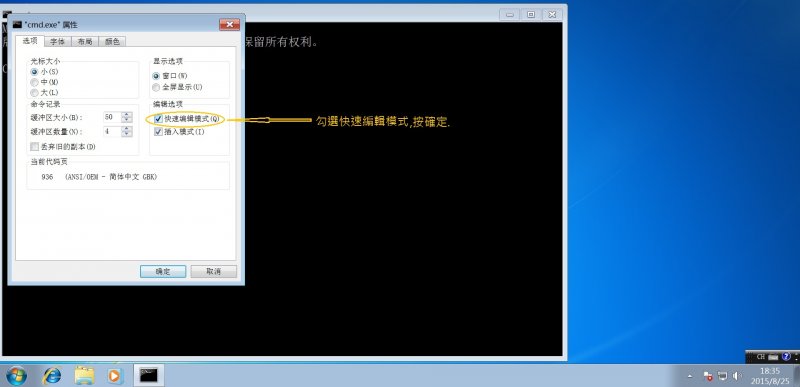
Task: Decrease buffer count 缓冲区数量 spinner down
Action: click(x=127, y=135)
